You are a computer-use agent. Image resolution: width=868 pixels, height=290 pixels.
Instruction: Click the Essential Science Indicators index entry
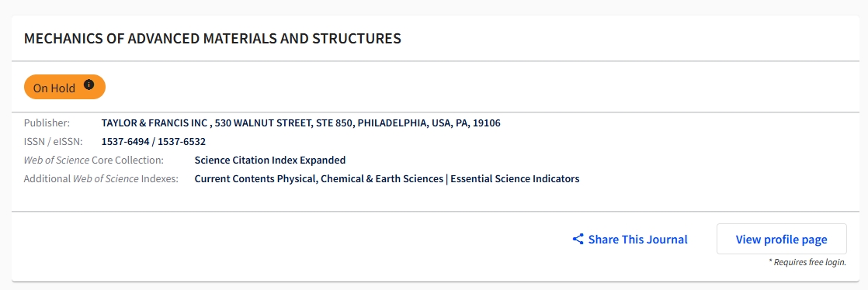click(515, 179)
